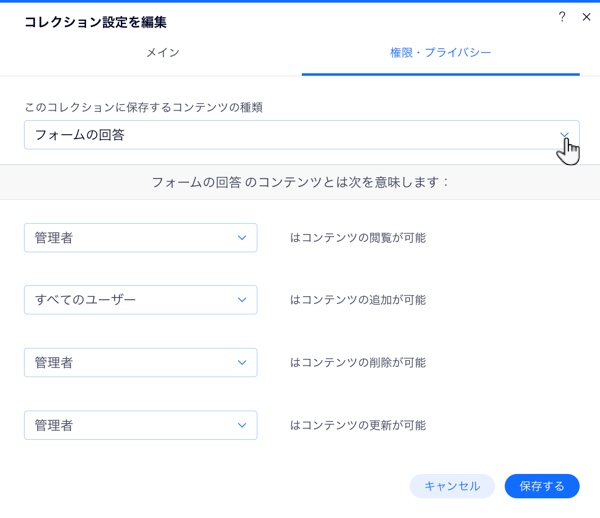Click chevron arrow of the 更新 permission dropdown
600x518 pixels.
242,425
